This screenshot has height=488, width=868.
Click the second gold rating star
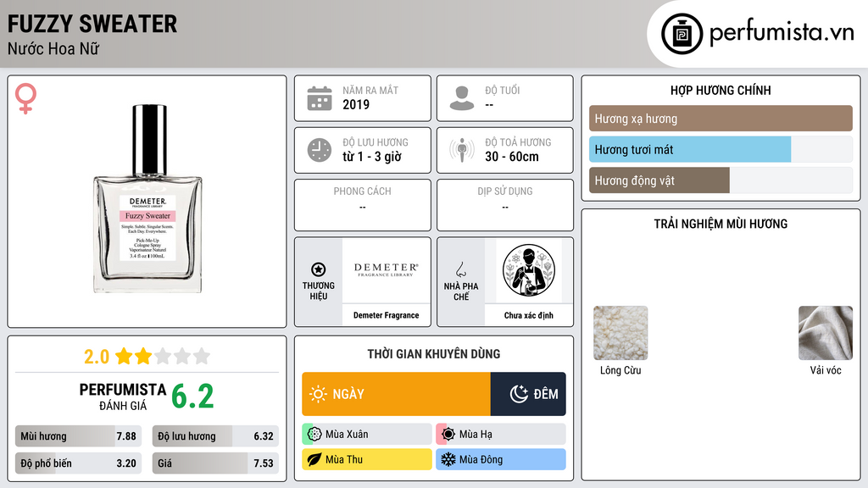coord(143,356)
